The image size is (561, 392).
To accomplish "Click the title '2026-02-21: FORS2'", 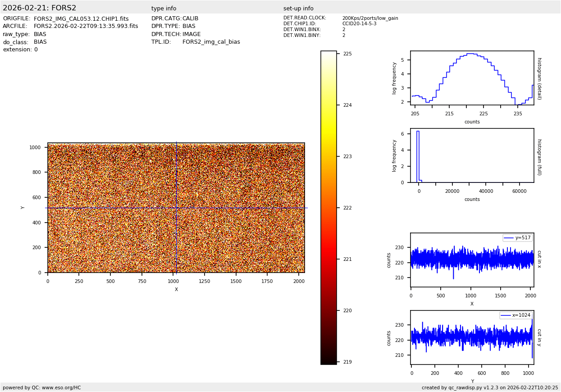I will coord(40,8).
